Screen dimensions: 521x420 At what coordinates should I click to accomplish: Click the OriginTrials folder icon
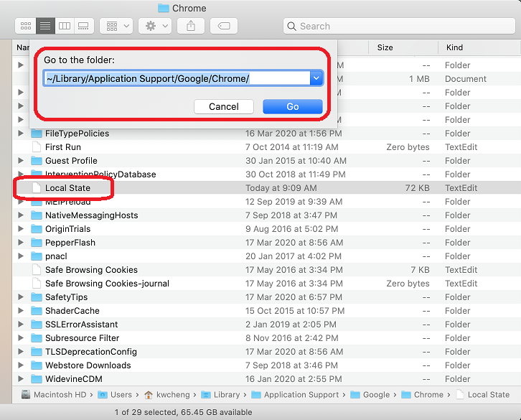[x=36, y=229]
